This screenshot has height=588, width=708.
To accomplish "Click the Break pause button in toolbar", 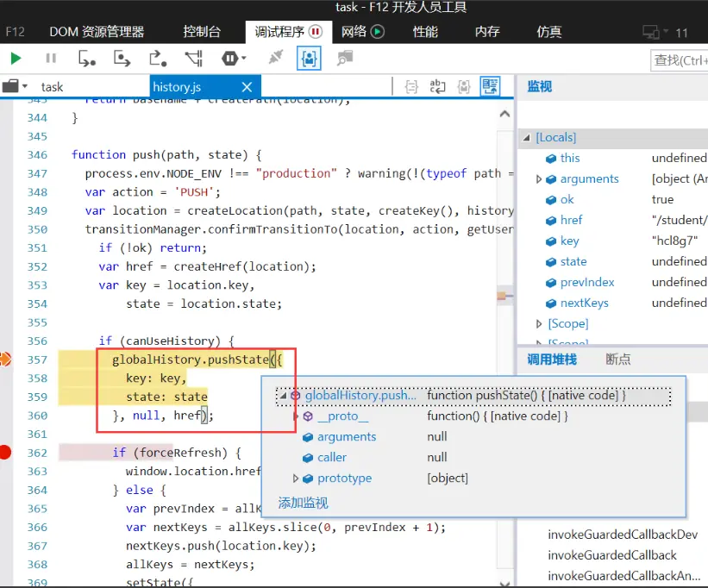I will (51, 59).
